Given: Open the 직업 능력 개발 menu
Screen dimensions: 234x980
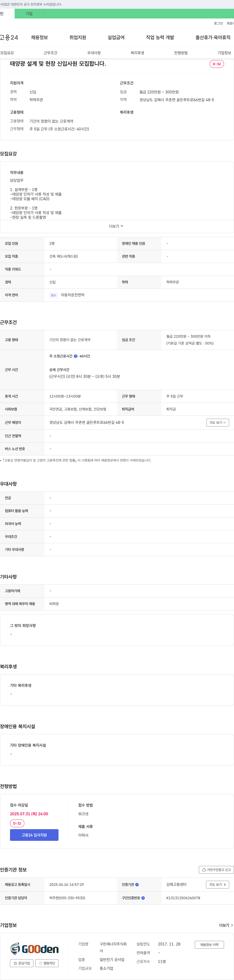Looking at the screenshot, I should point(160,37).
